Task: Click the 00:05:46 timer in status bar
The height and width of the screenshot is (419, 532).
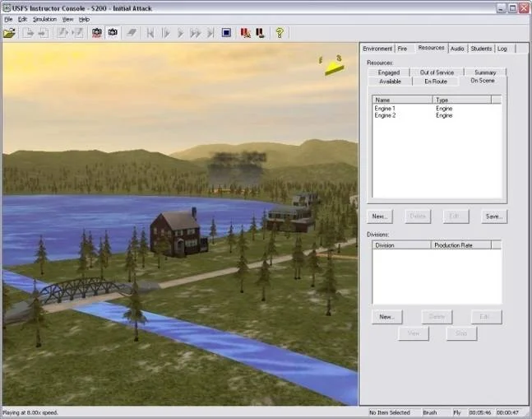Action: point(480,412)
